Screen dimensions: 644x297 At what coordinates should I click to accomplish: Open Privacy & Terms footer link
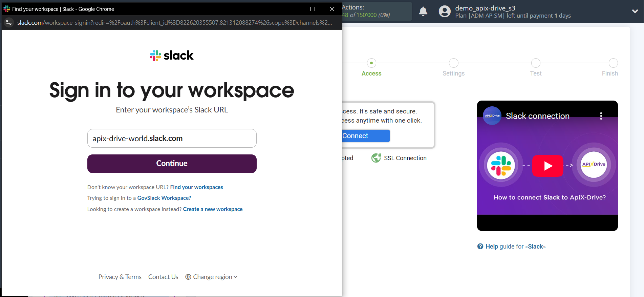[120, 277]
